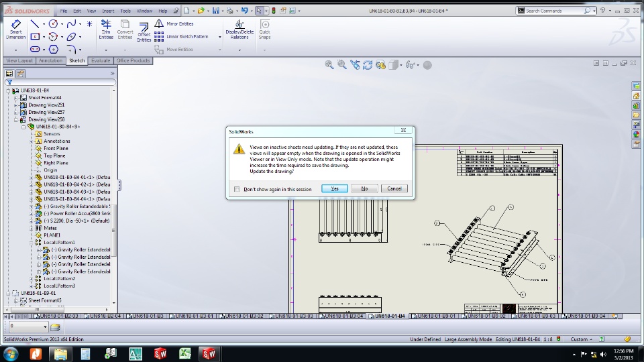
Task: Click the Rebuild traffic light icon
Action: pyautogui.click(x=274, y=11)
